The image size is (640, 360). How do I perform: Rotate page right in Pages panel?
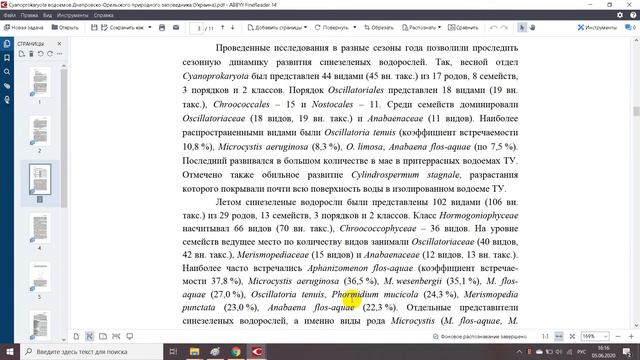pos(50,54)
